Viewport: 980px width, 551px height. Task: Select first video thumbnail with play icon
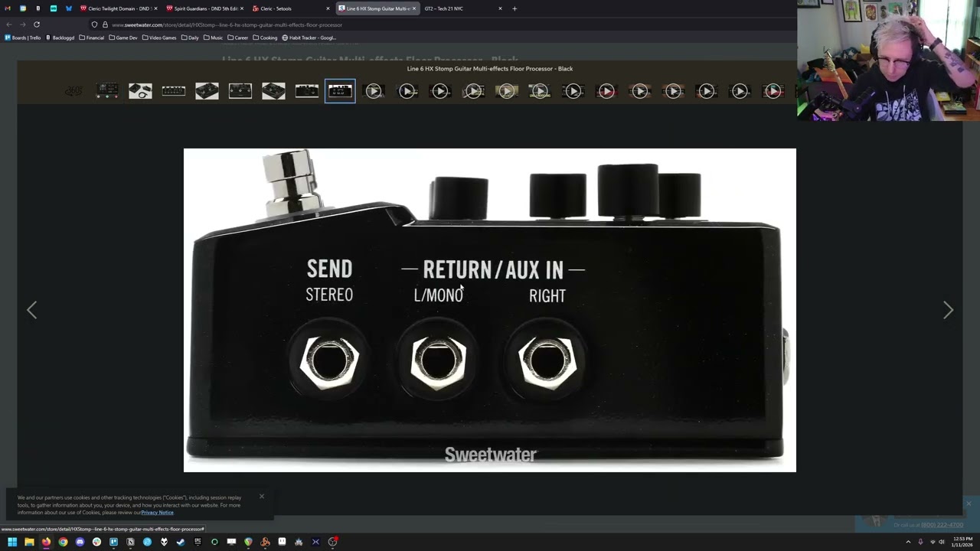374,91
